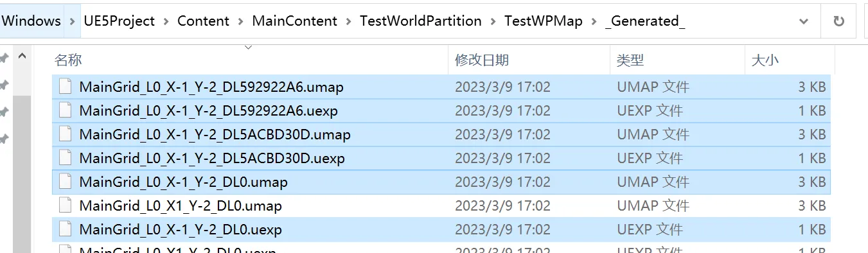Viewport: 868px width, 253px height.
Task: Expand the chevron after TestWPMap in breadcrumb
Action: point(594,21)
